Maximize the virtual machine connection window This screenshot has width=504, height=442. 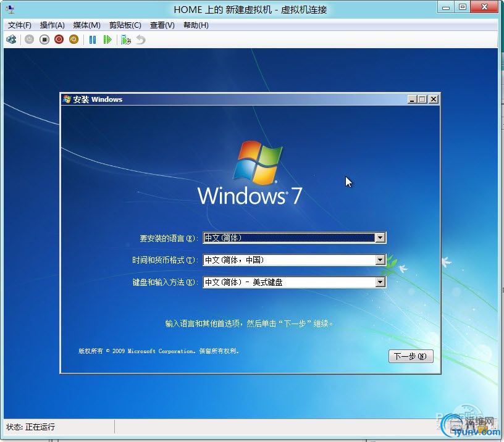(462, 7)
